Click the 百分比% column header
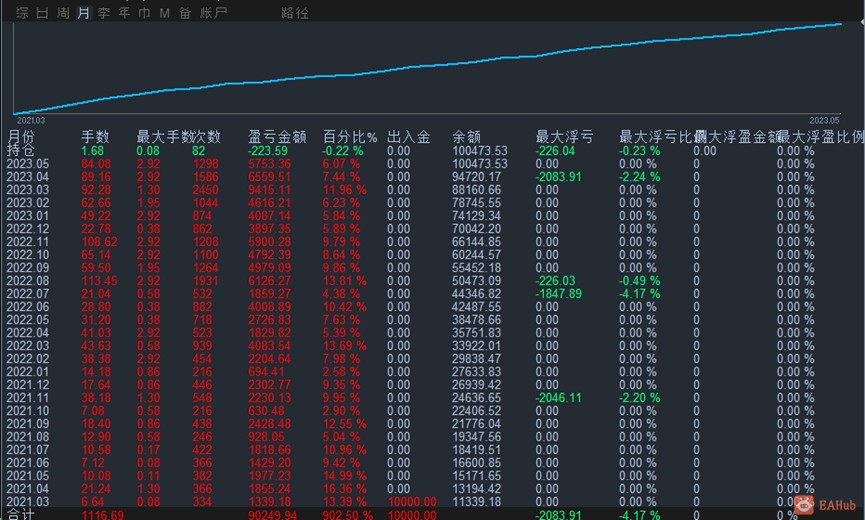The height and width of the screenshot is (520, 865). pyautogui.click(x=350, y=137)
